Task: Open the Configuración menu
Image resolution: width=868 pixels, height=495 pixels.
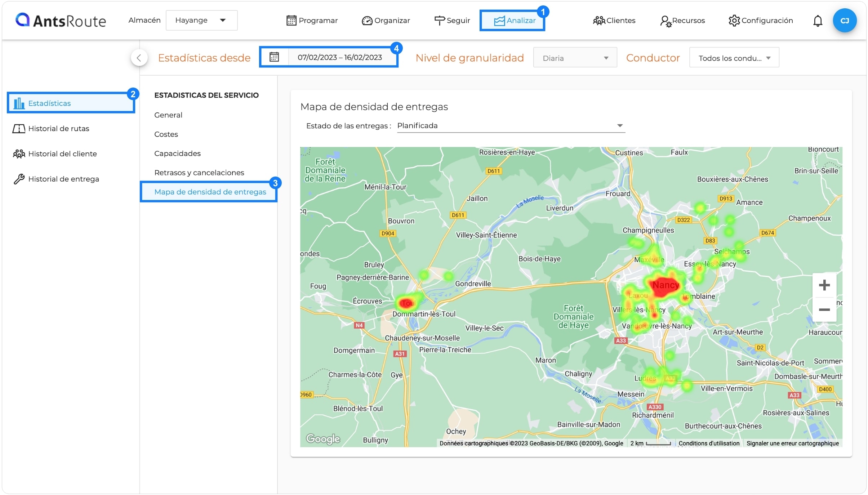Action: point(761,21)
